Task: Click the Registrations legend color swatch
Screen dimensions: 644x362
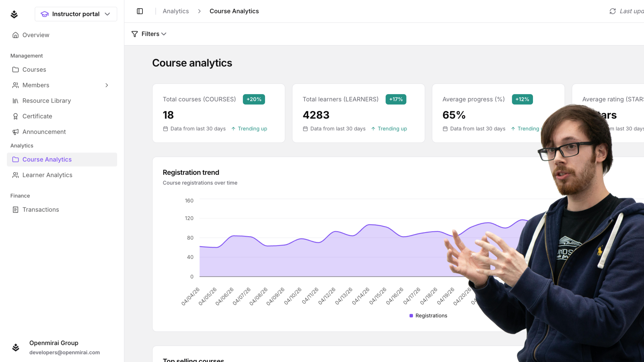Action: [x=411, y=316]
